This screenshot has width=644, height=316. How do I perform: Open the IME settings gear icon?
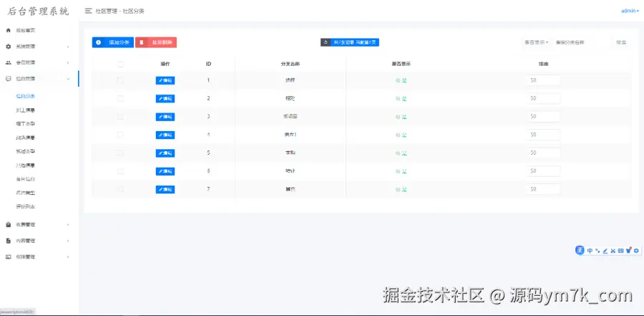(636, 251)
